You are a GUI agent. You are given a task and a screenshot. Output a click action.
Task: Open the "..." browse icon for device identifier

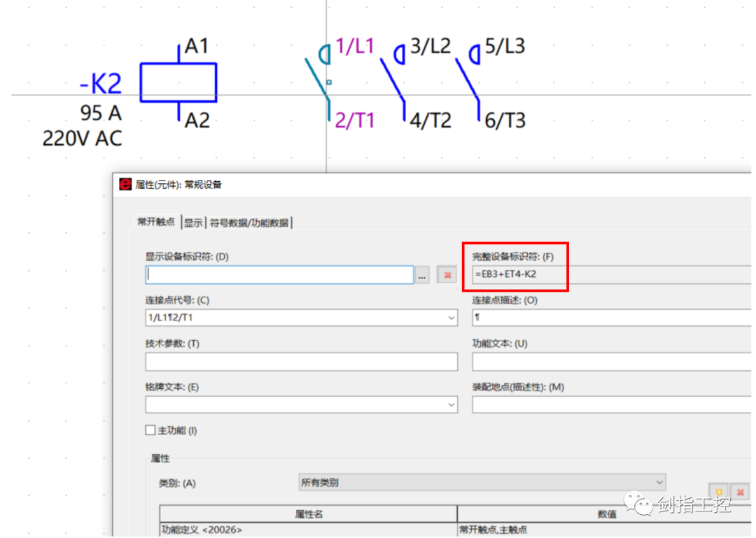click(422, 274)
